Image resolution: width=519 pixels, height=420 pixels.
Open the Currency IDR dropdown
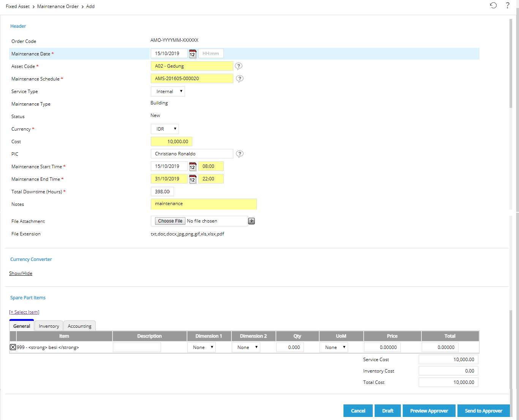pos(165,129)
